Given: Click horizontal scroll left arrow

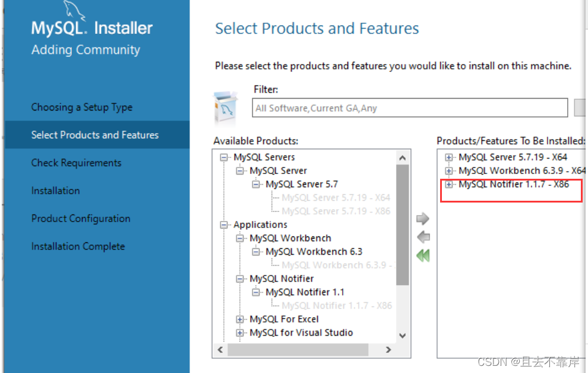Looking at the screenshot, I should pyautogui.click(x=220, y=350).
